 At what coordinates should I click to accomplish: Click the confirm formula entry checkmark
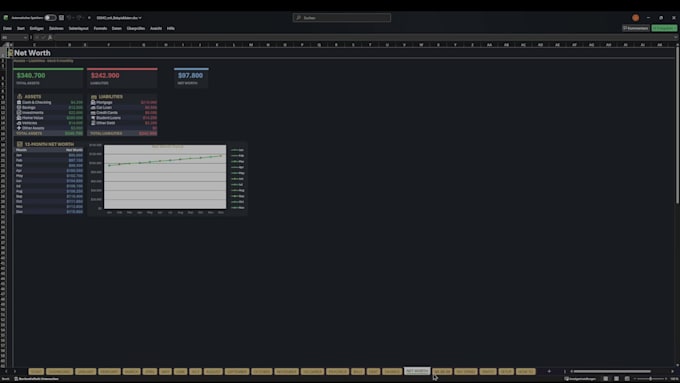[x=43, y=38]
